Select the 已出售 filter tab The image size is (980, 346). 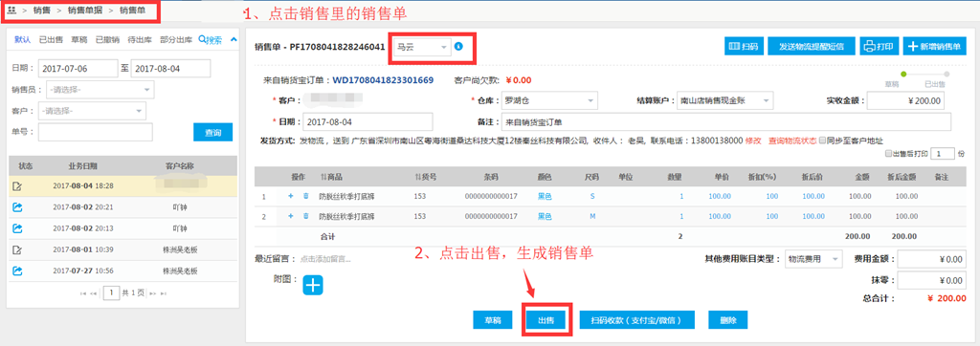click(51, 40)
